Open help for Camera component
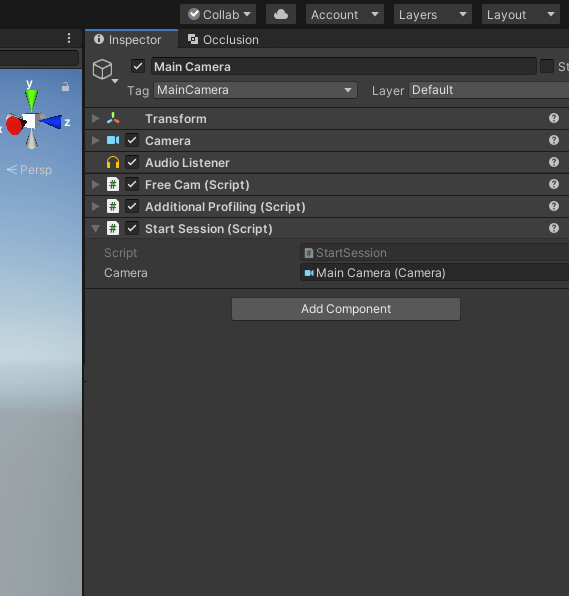Image resolution: width=569 pixels, height=596 pixels. click(554, 140)
